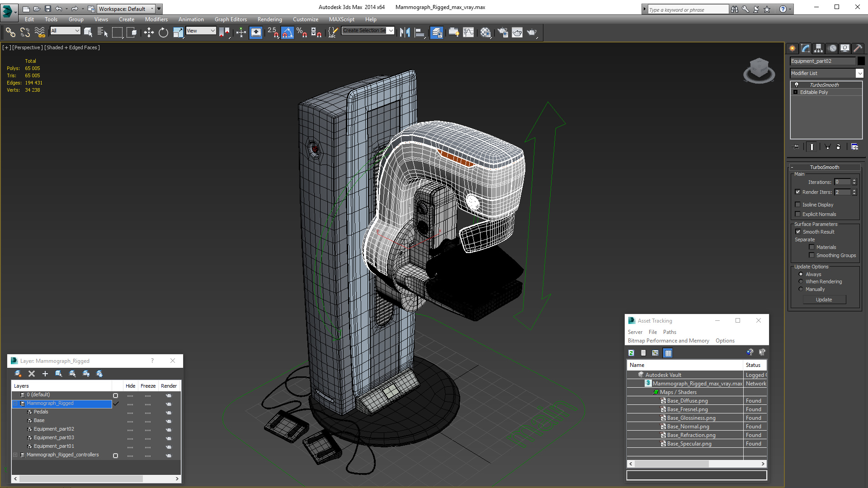The height and width of the screenshot is (488, 868).
Task: Click the Mirror tool icon
Action: pos(405,32)
